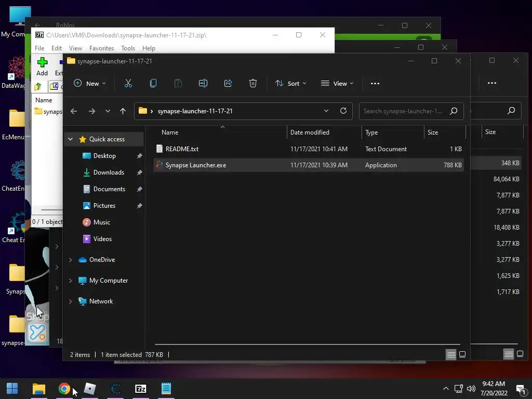Open the notification center icon
This screenshot has width=532, height=399.
pyautogui.click(x=521, y=389)
